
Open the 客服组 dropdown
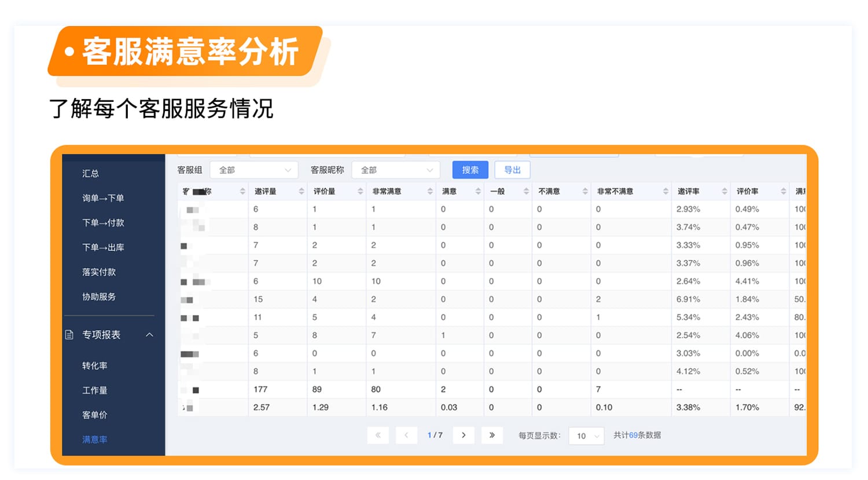[254, 170]
